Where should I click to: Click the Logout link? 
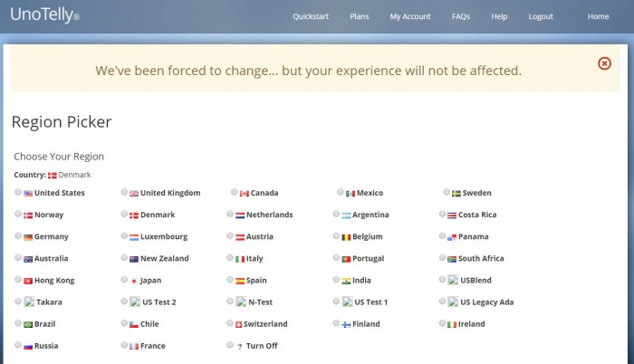(x=541, y=16)
